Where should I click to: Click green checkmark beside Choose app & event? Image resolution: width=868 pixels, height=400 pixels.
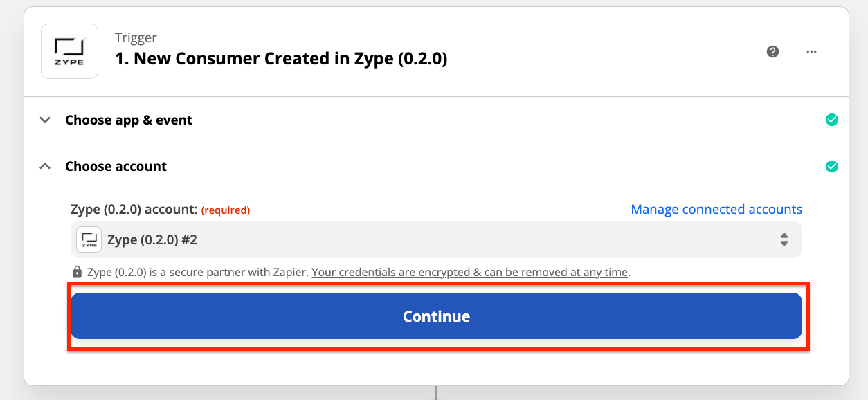(x=832, y=120)
